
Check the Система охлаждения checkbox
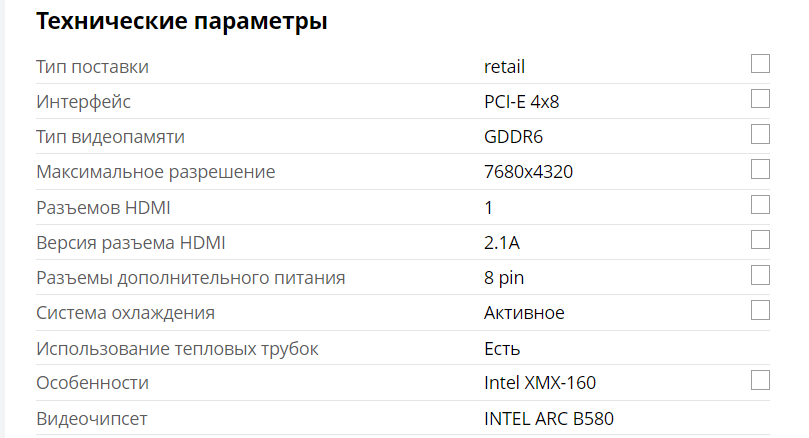[x=760, y=309]
